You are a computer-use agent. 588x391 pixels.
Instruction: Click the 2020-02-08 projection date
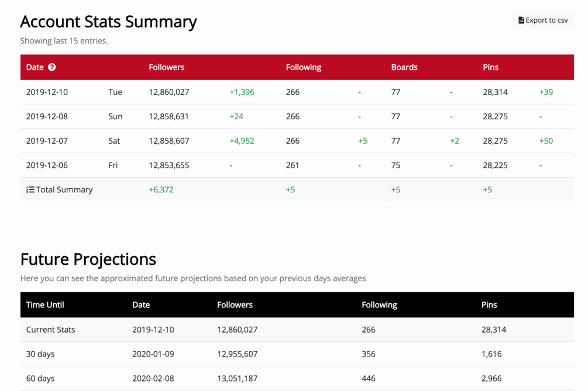[x=153, y=379]
